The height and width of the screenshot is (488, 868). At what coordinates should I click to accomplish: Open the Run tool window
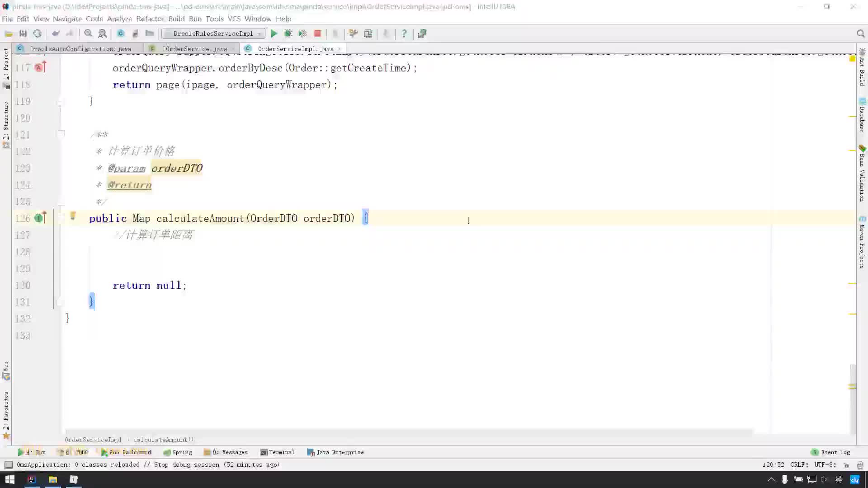tap(32, 452)
